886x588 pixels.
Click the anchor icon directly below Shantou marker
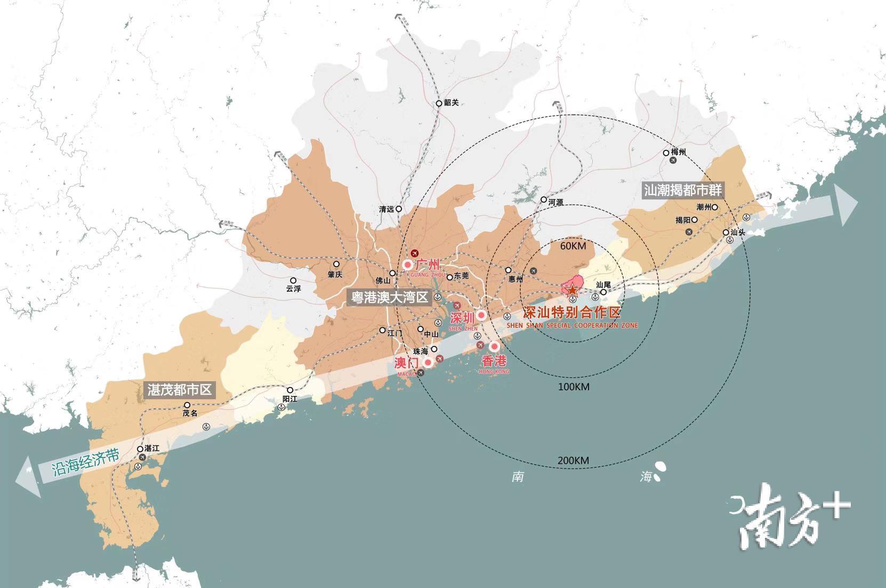pos(729,240)
